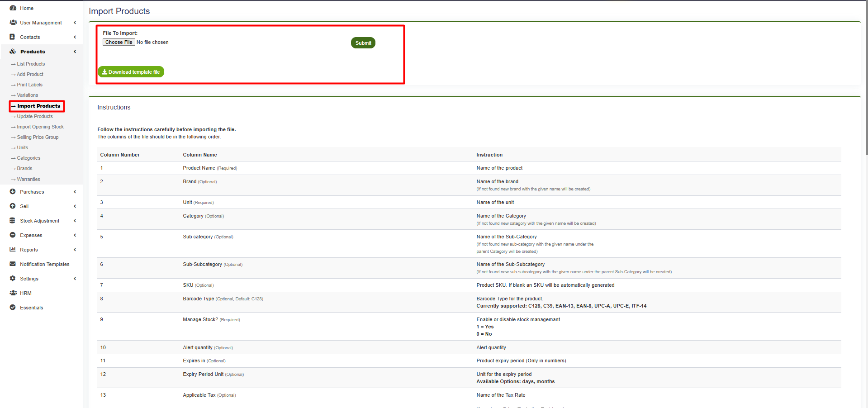Expand the Stock Adjustment chevron
The width and height of the screenshot is (868, 408).
pos(75,221)
